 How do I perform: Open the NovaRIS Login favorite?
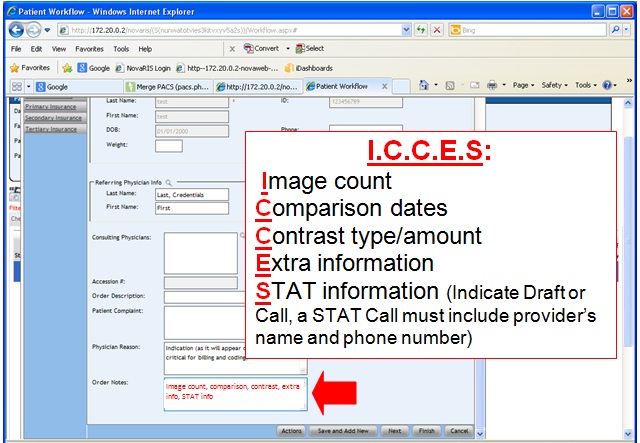click(143, 68)
